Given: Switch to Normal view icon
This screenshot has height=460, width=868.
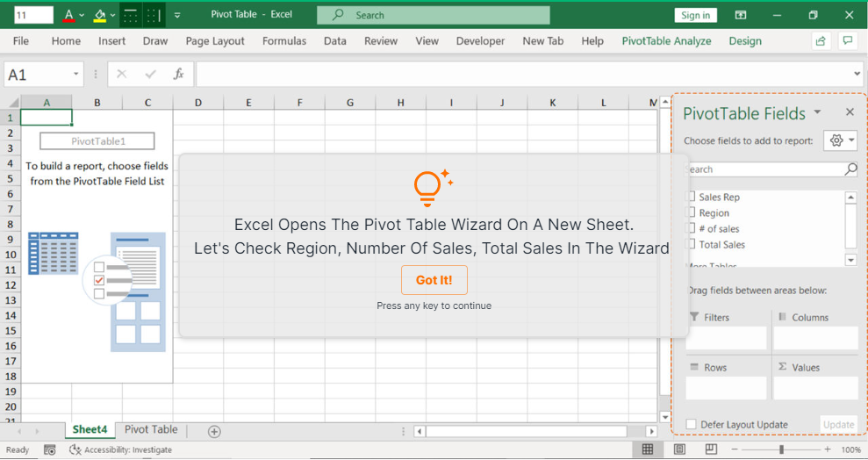Looking at the screenshot, I should pyautogui.click(x=647, y=449).
